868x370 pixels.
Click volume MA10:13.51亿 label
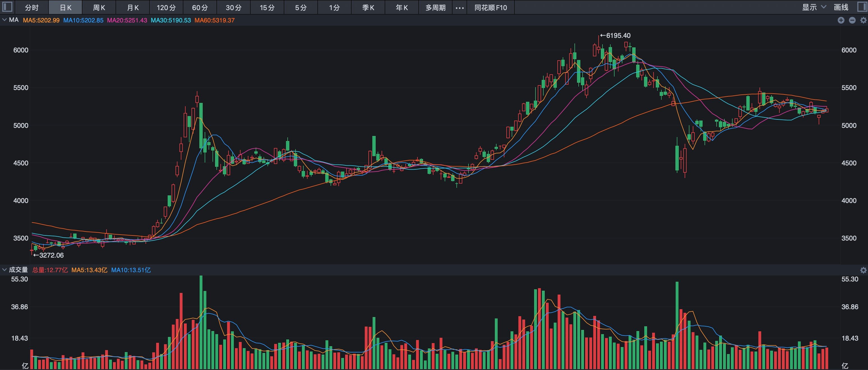pos(131,270)
